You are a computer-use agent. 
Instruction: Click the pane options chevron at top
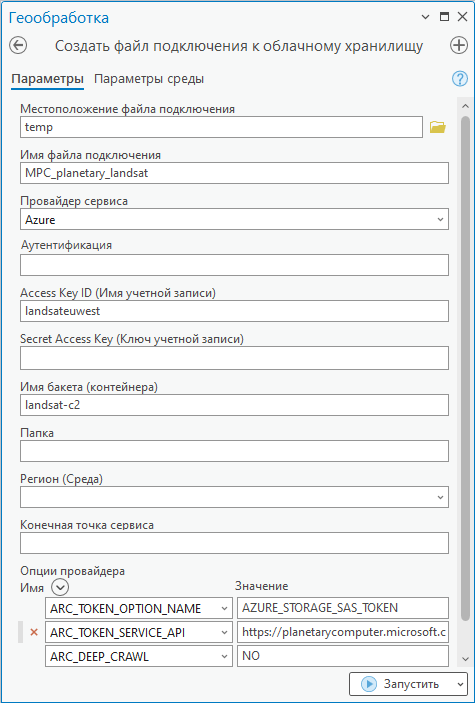tap(425, 17)
